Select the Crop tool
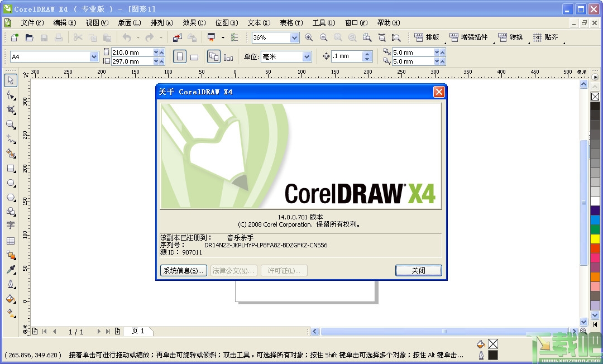Screen dimensions: 603x364 click(x=11, y=109)
